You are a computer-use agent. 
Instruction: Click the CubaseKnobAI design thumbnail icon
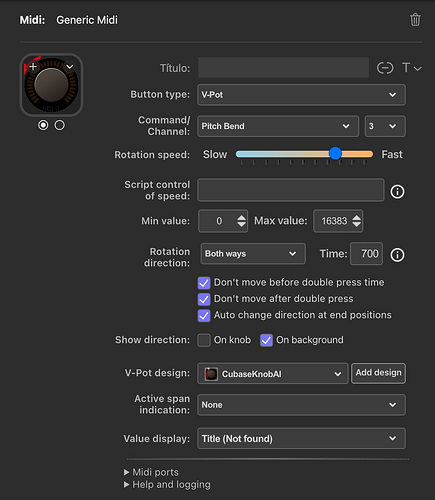(211, 374)
